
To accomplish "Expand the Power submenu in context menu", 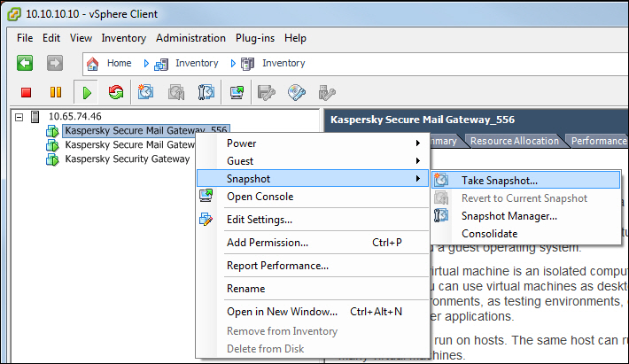I will tap(241, 143).
